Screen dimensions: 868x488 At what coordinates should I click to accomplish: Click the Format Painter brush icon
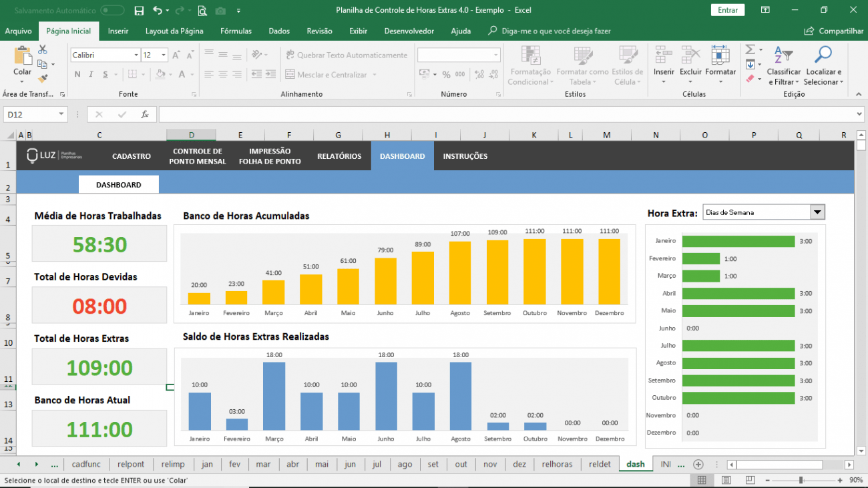coord(43,79)
